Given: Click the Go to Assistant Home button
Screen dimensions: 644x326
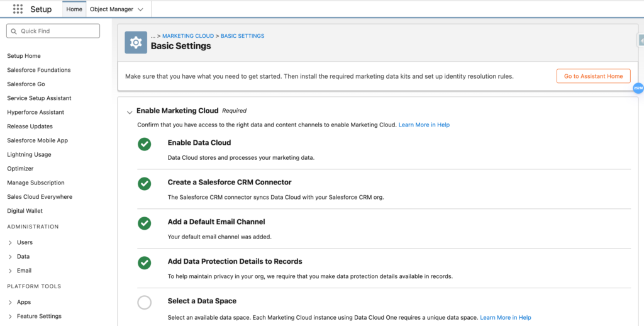Looking at the screenshot, I should (592, 76).
